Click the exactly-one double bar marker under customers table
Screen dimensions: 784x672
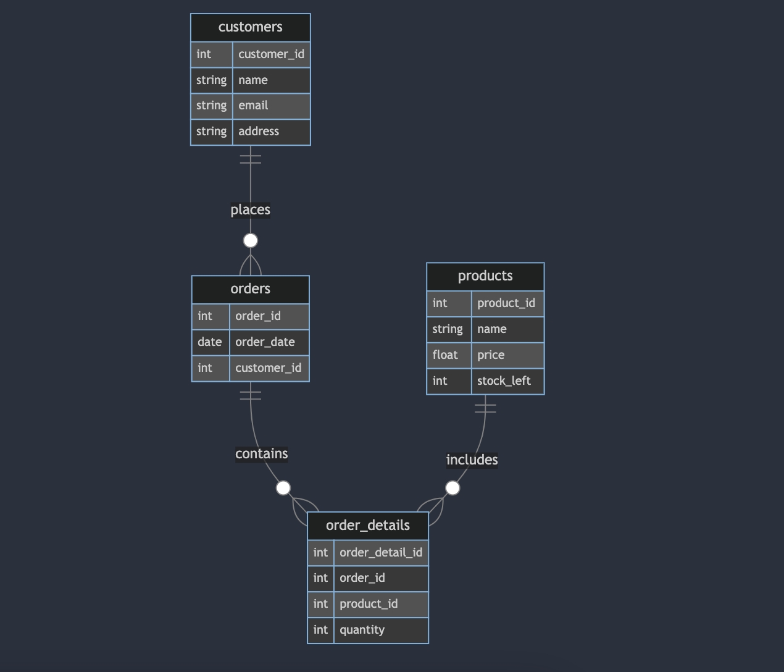click(250, 159)
